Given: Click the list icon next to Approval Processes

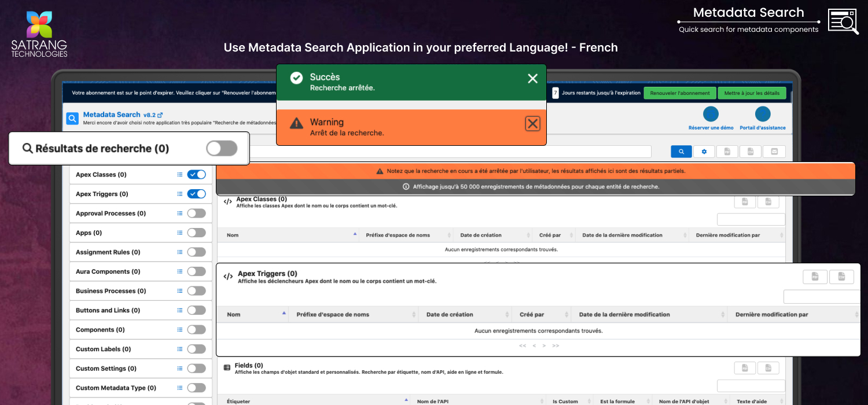Looking at the screenshot, I should [180, 213].
